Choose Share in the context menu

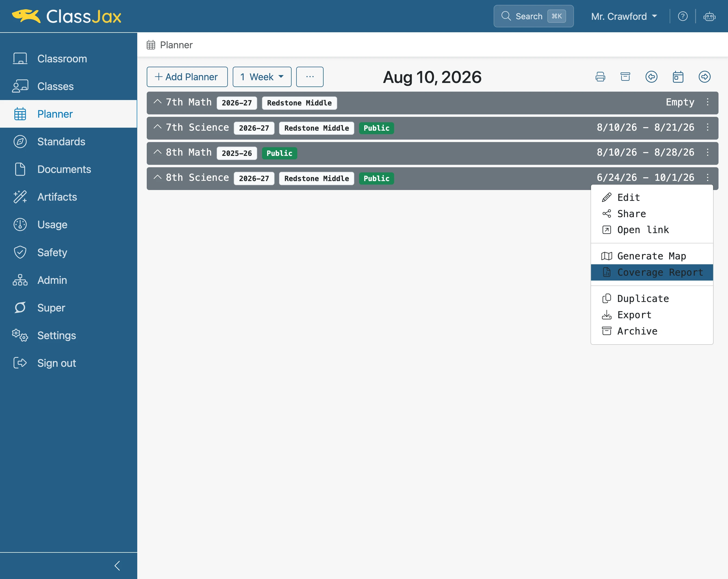click(x=652, y=214)
